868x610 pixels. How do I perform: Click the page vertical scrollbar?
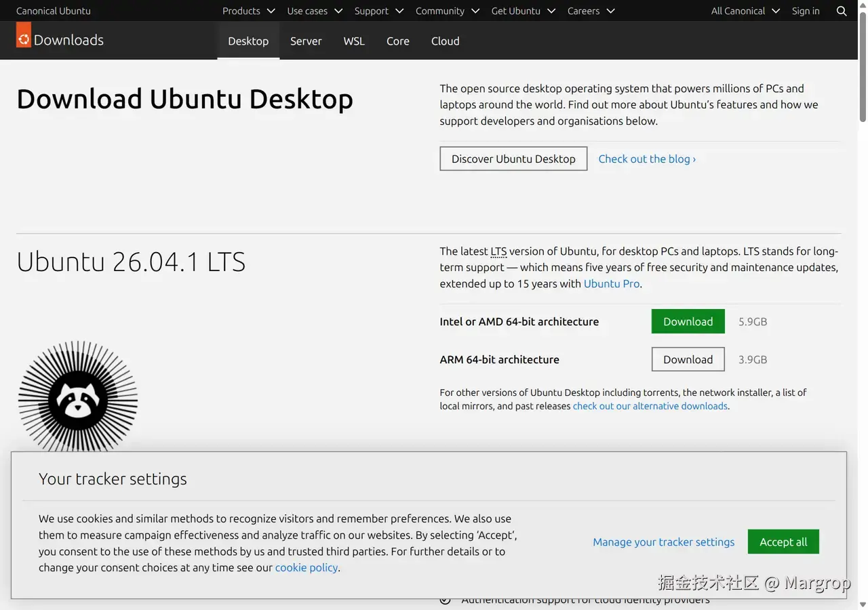click(x=863, y=68)
